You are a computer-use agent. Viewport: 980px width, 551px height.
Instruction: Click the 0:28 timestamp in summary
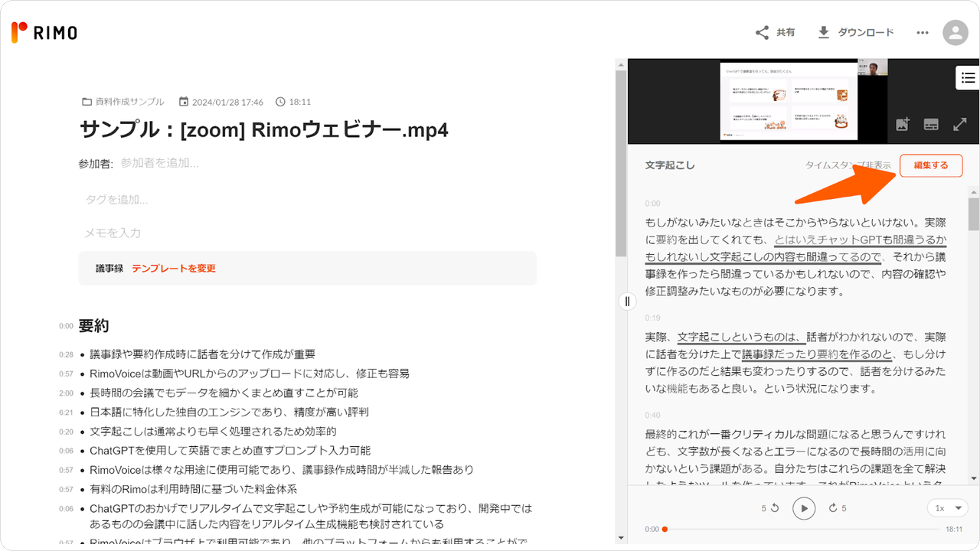(66, 355)
